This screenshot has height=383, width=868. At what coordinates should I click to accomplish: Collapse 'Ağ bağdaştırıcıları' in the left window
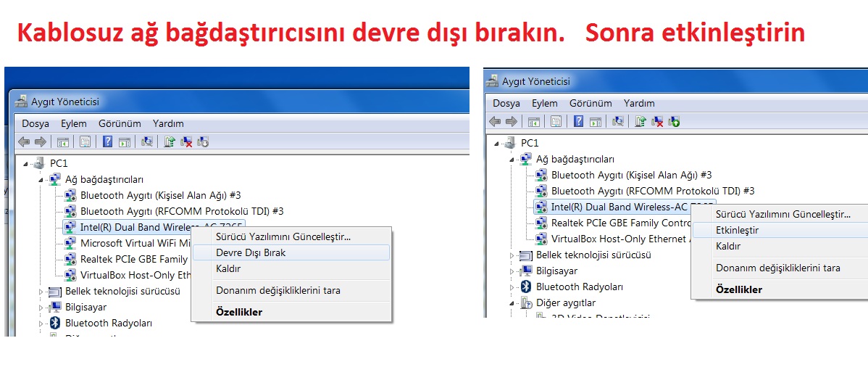click(x=41, y=179)
